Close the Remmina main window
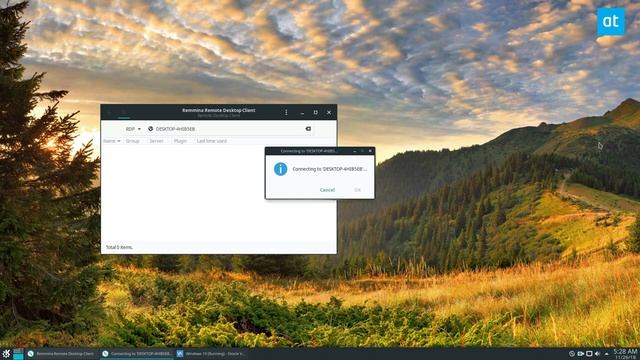 (x=329, y=112)
